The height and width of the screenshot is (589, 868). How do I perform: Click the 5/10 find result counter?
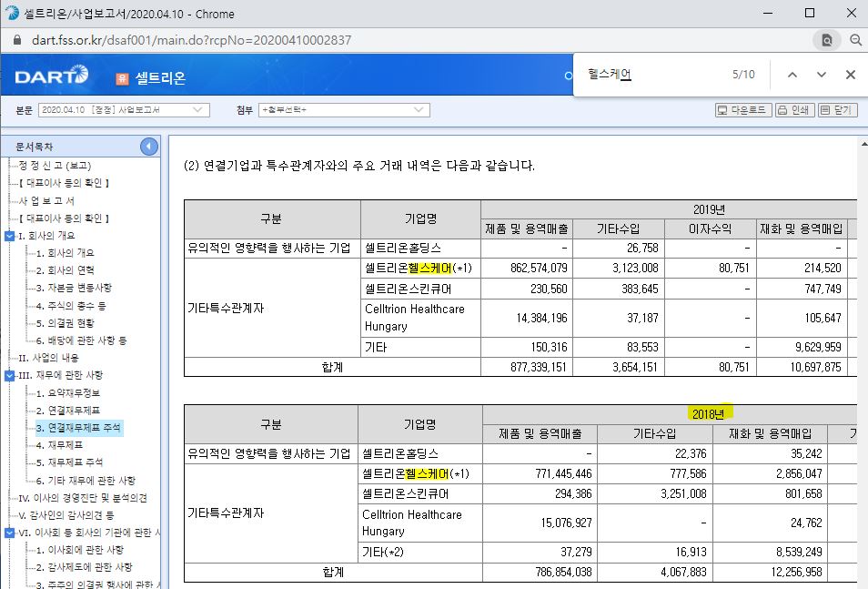click(x=743, y=75)
